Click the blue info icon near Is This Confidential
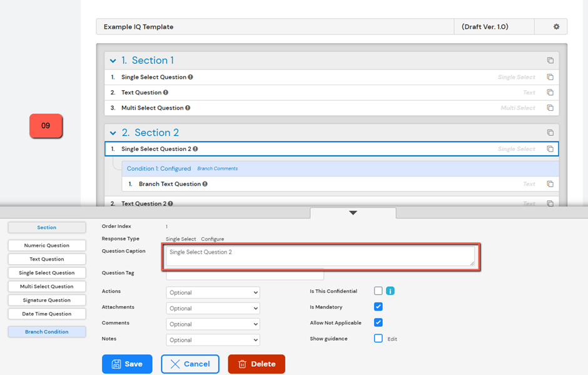 390,291
